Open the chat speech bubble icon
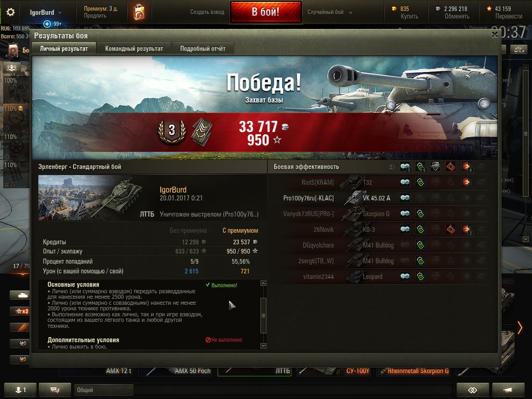The width and height of the screenshot is (532, 399). click(x=55, y=390)
